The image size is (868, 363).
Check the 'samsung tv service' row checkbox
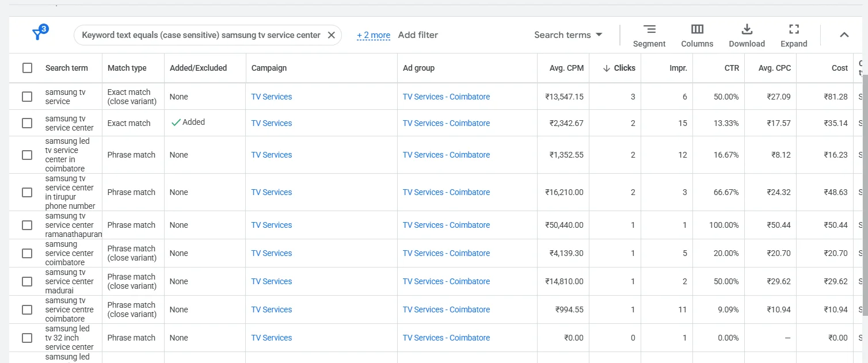27,97
